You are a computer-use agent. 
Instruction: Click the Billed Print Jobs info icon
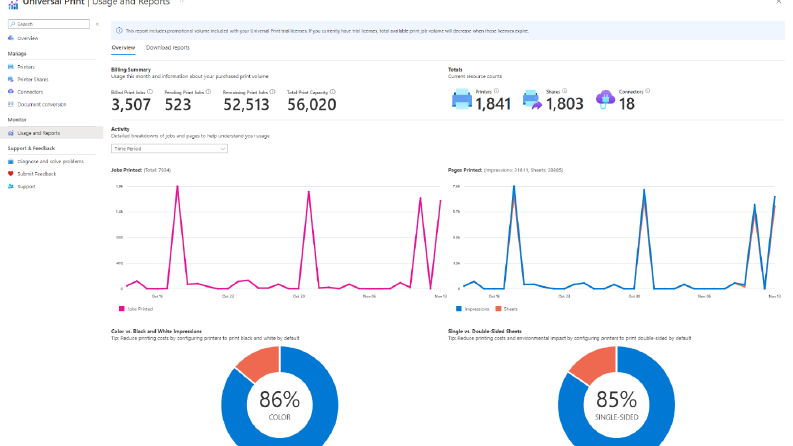[150, 92]
